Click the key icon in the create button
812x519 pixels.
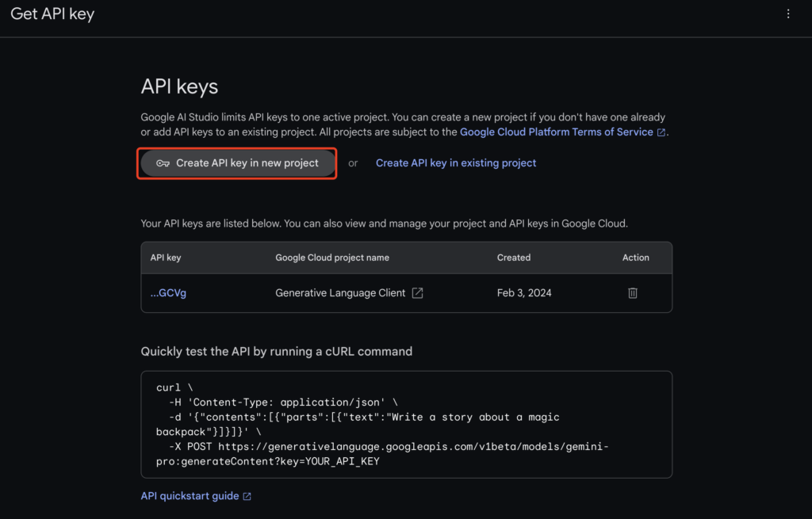pyautogui.click(x=163, y=163)
